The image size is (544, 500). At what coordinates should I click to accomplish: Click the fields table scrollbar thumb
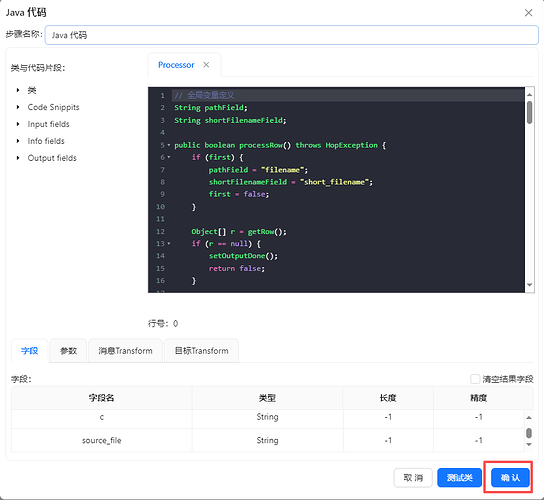tap(529, 433)
